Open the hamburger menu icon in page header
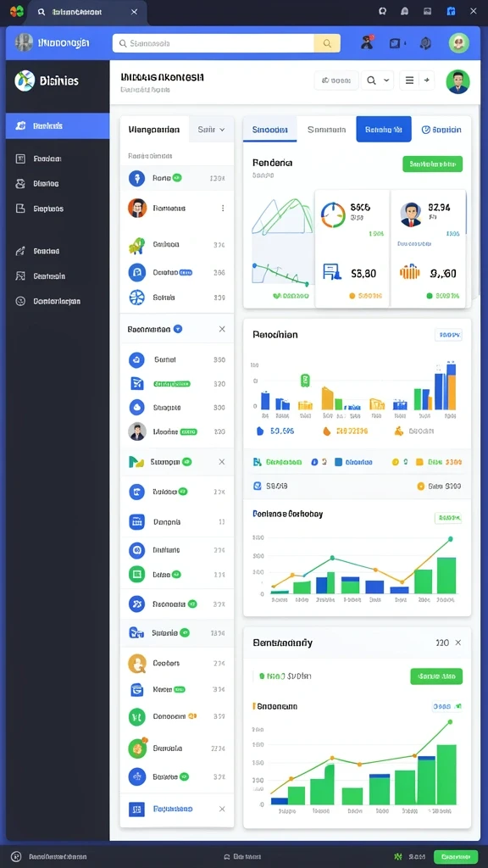This screenshot has width=488, height=868. coord(409,81)
